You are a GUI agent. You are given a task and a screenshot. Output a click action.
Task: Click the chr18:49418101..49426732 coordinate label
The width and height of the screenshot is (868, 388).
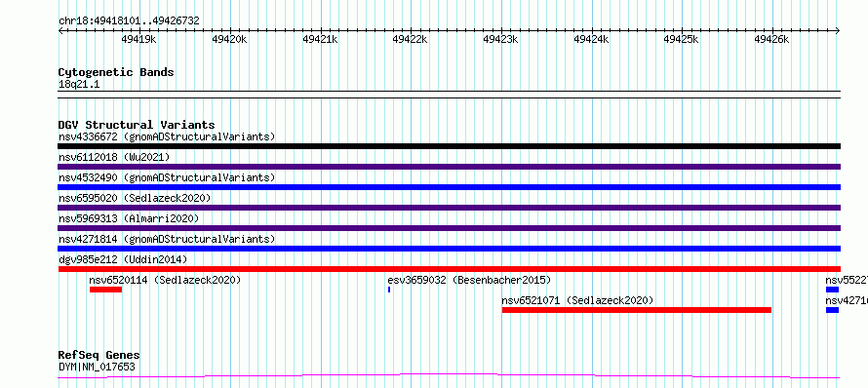coord(129,21)
